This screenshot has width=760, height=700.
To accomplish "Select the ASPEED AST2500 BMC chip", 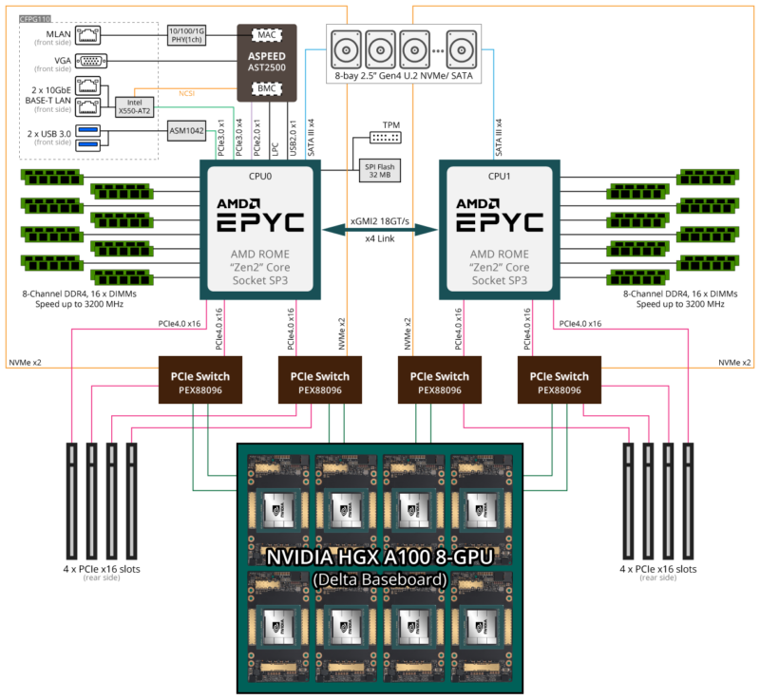I will pos(265,61).
